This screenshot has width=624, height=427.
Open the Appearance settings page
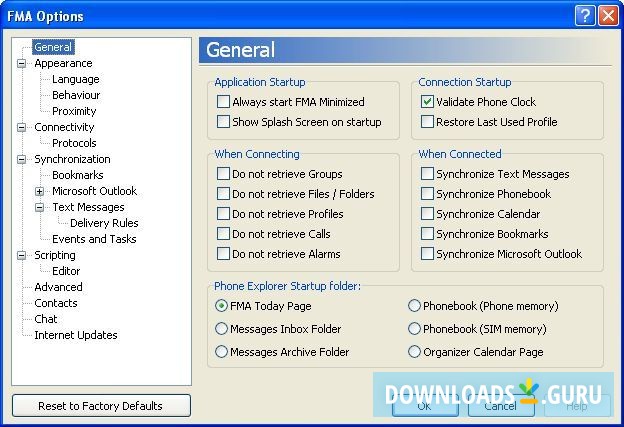tap(63, 63)
